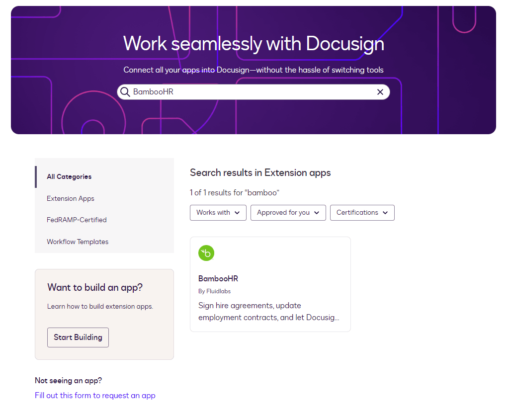
Task: Go to Workflow Templates category
Action: point(78,242)
